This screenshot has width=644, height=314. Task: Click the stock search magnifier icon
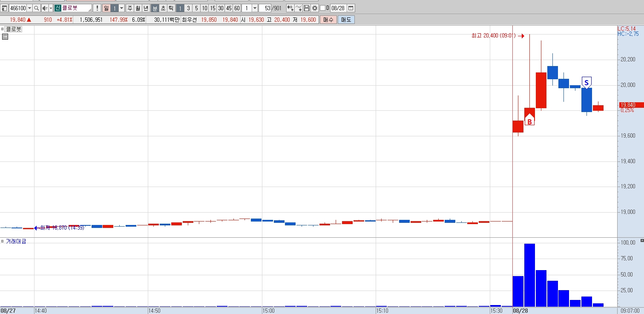coord(36,8)
